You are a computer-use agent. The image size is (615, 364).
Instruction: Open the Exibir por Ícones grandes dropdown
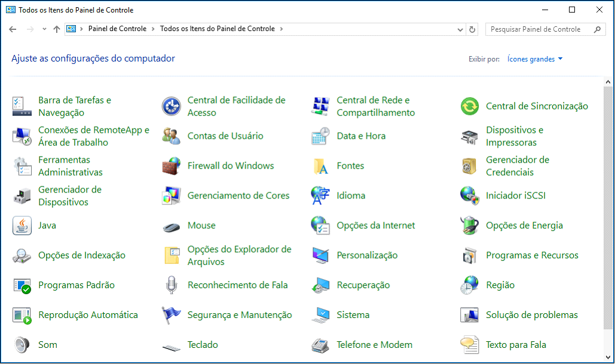(x=535, y=59)
